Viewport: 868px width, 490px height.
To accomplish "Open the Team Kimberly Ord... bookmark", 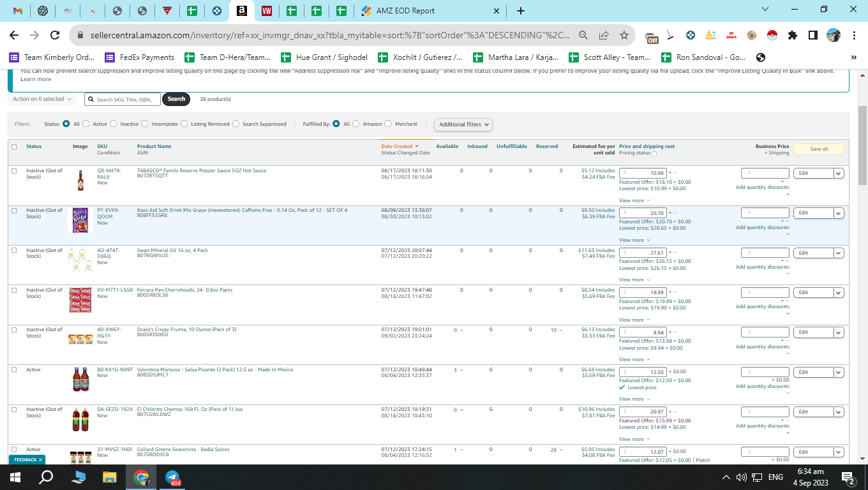I will pos(52,57).
